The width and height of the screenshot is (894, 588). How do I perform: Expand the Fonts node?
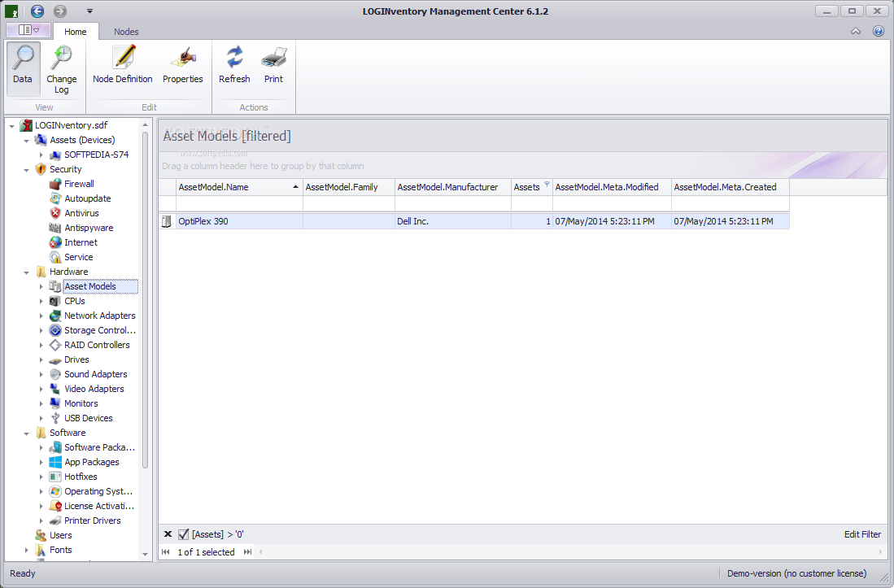(x=26, y=550)
